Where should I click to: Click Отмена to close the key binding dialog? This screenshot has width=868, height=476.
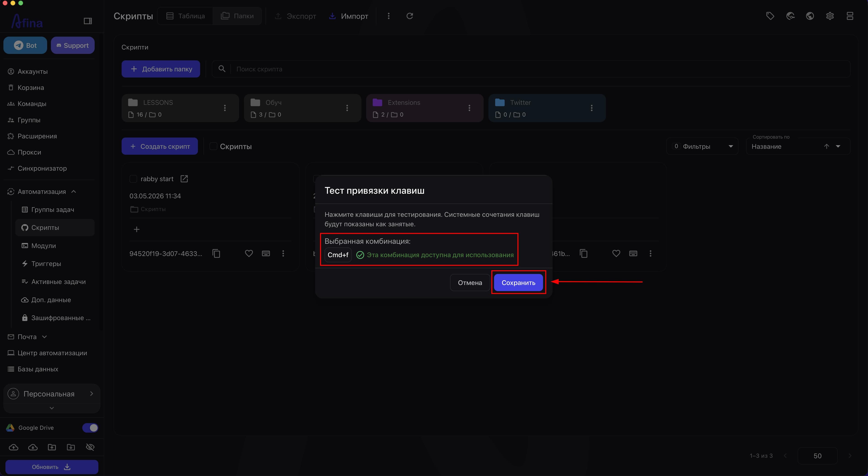470,282
